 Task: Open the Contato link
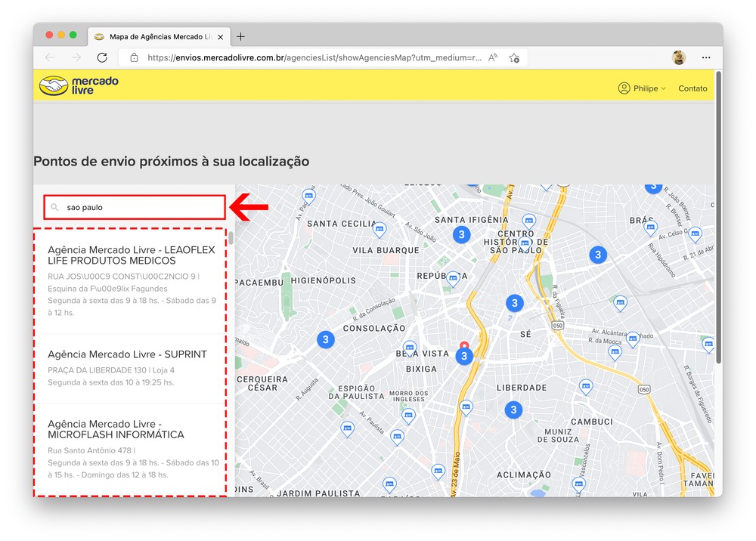click(x=692, y=88)
